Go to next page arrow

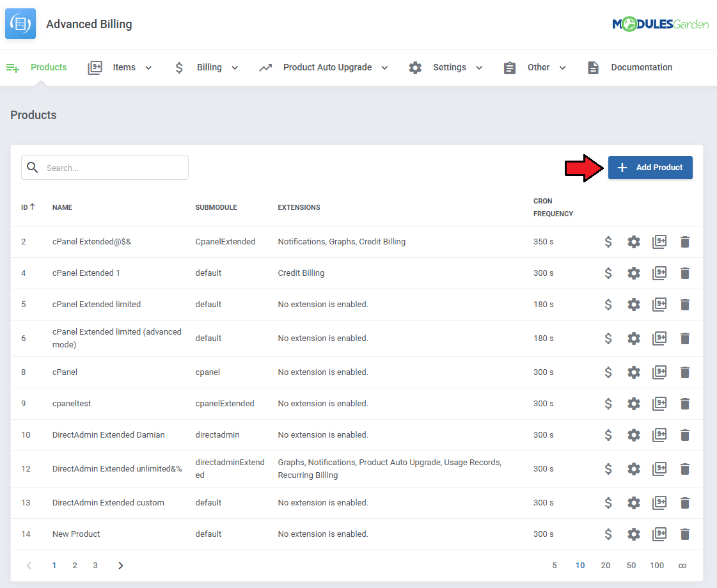click(120, 566)
